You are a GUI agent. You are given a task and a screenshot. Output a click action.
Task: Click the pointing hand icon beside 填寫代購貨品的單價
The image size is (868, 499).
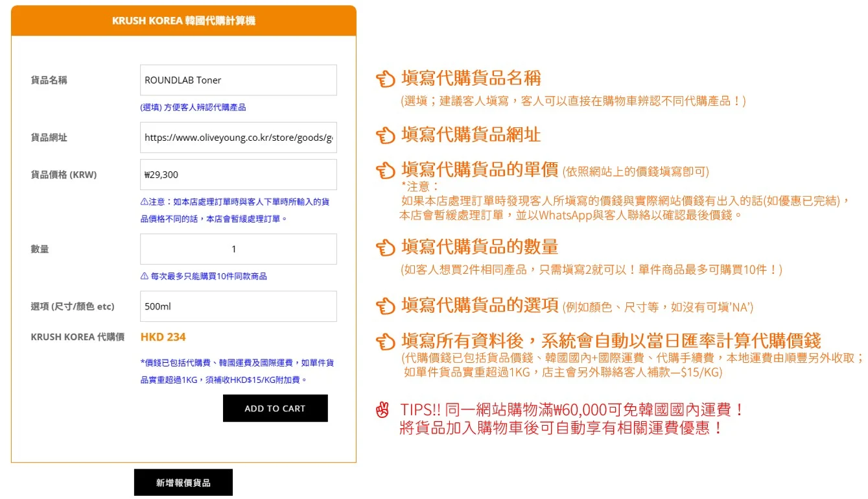coord(386,171)
